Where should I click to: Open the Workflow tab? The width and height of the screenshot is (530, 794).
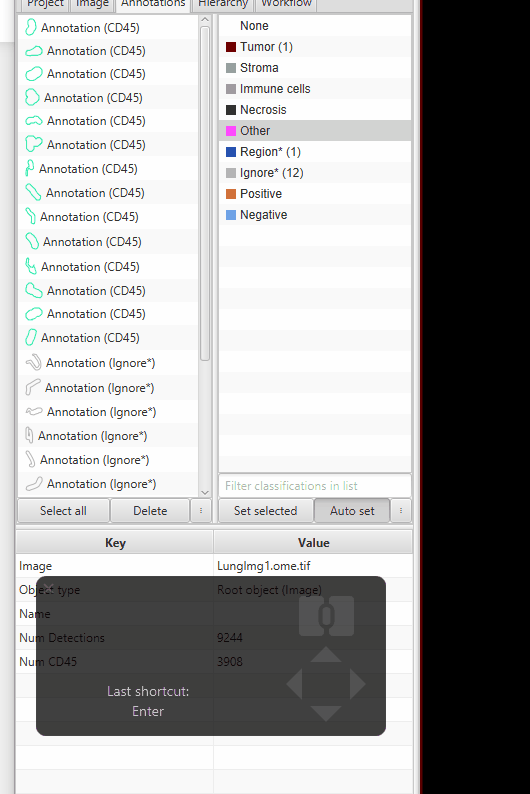(287, 4)
